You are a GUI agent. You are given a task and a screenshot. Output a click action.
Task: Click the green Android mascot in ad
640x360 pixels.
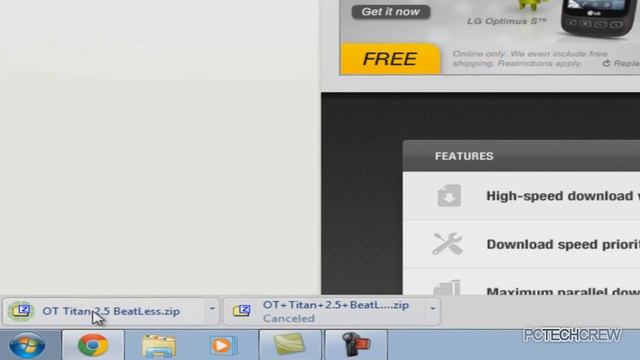pyautogui.click(x=533, y=5)
